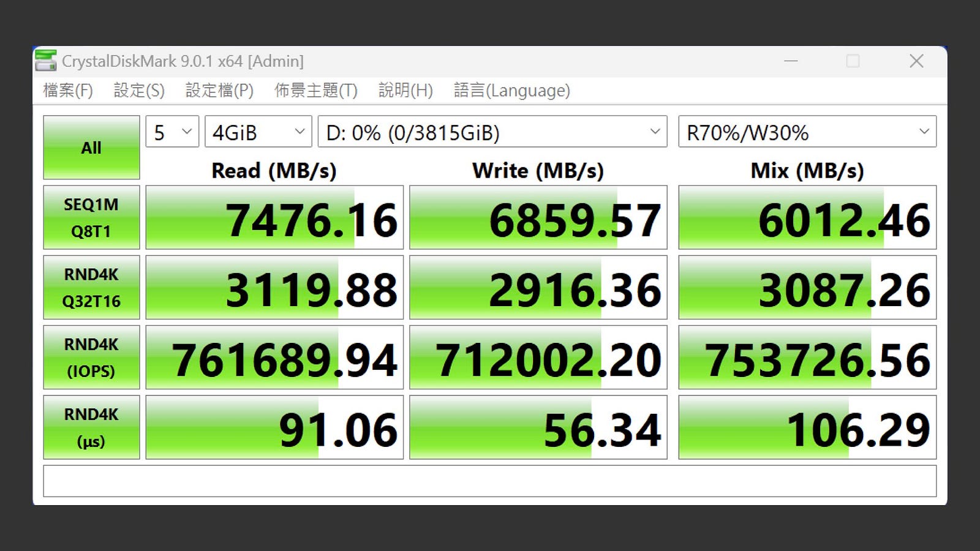Image resolution: width=980 pixels, height=551 pixels.
Task: Open the test count dropdown showing 5
Action: (x=172, y=132)
